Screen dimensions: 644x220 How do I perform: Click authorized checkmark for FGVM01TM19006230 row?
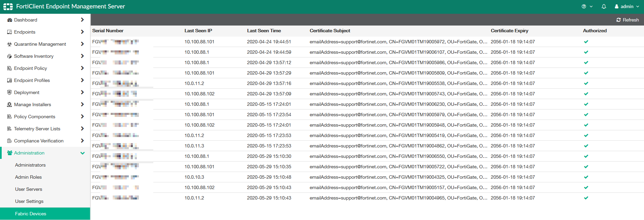click(x=586, y=104)
